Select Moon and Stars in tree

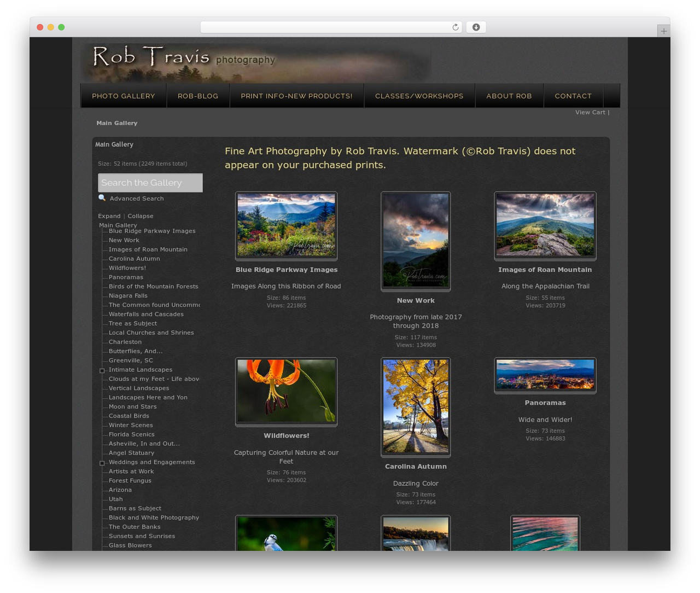(x=133, y=406)
